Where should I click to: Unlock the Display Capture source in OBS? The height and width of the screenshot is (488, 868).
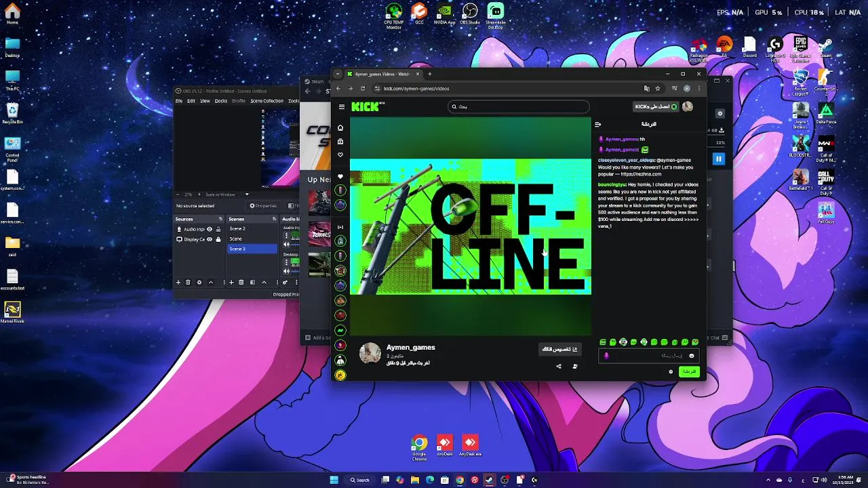[218, 239]
